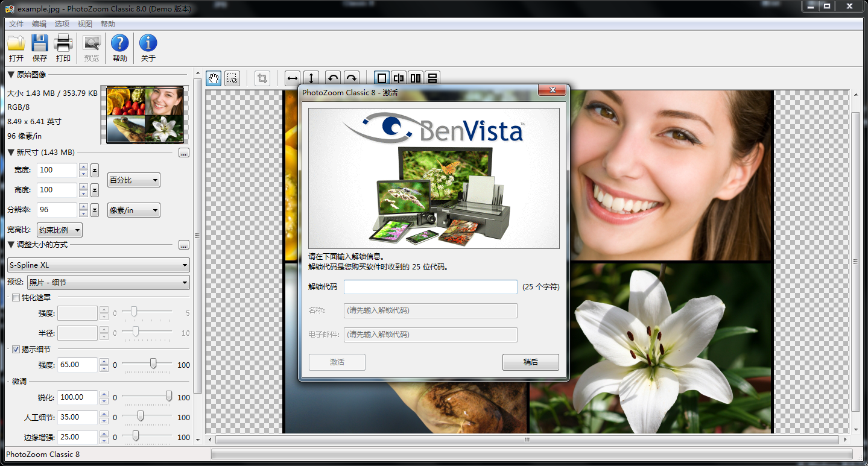Select the marquee selection tool
Screen dimensions: 868x466
(232, 78)
